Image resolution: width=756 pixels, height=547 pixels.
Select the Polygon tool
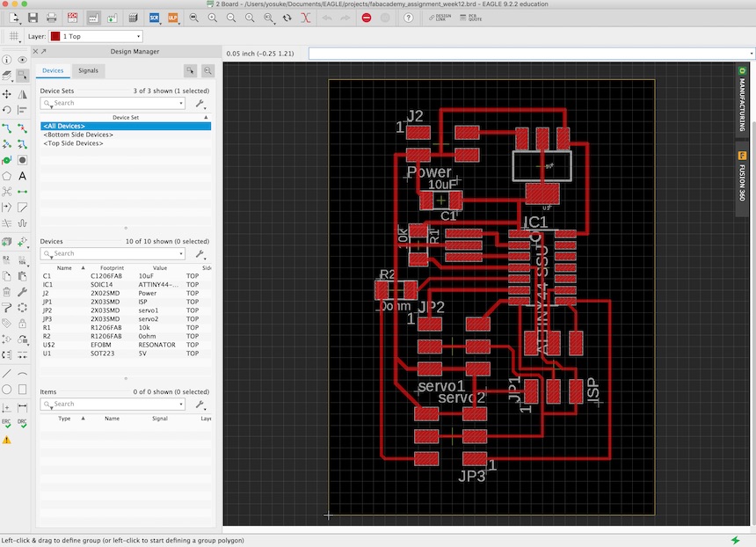point(7,176)
